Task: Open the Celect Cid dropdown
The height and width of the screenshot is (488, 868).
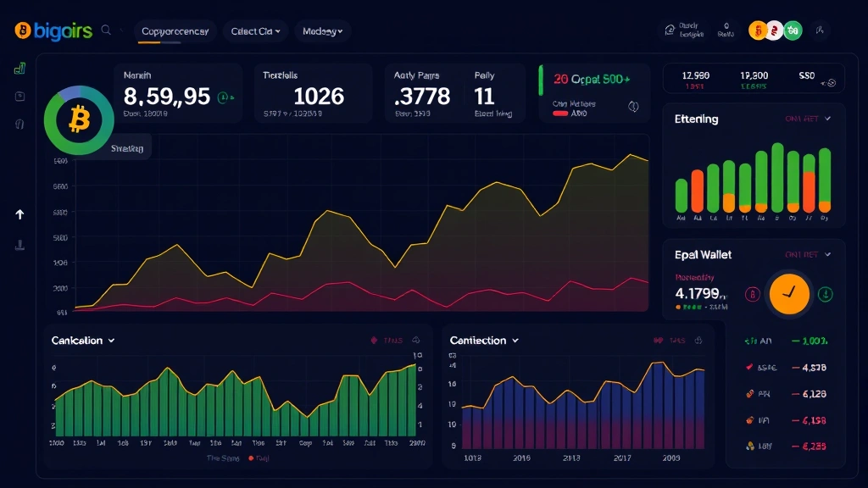Action: [254, 30]
